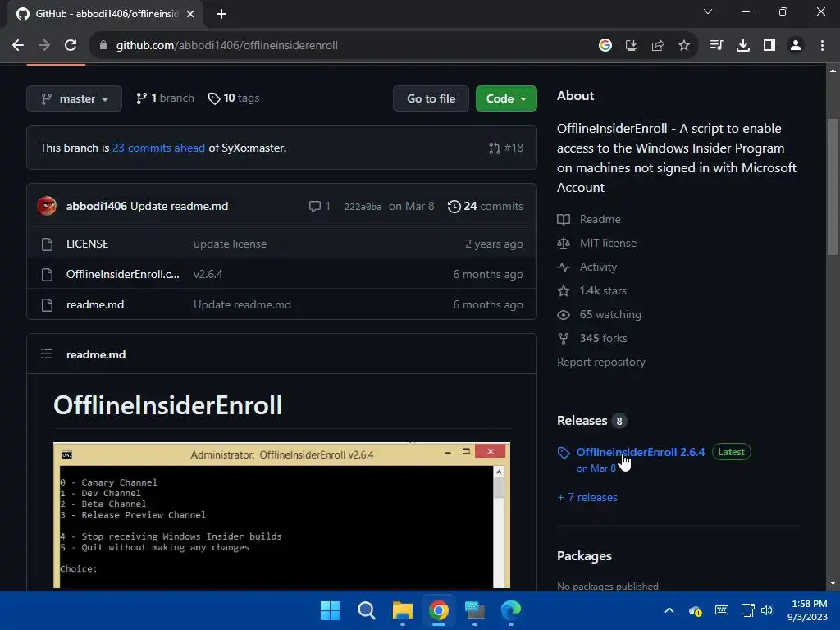Click abbodi1406 user avatar
The width and height of the screenshot is (840, 630).
47,206
